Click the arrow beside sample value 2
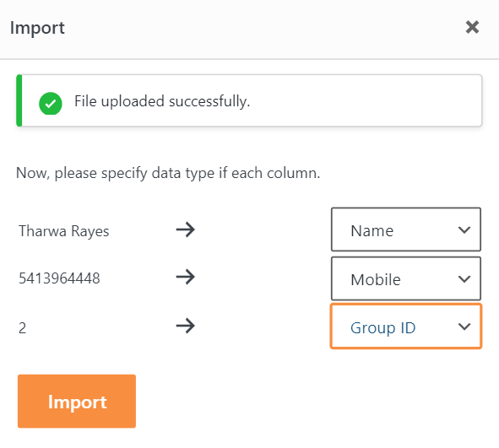 [186, 327]
